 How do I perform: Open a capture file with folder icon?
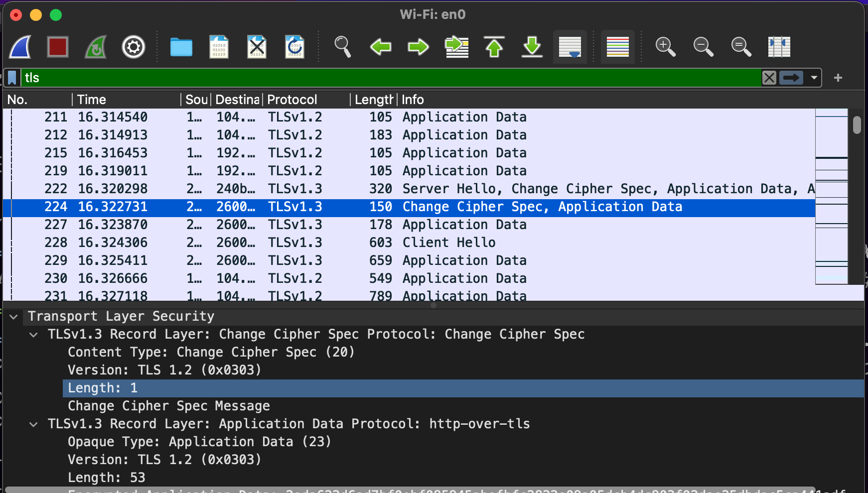[181, 47]
